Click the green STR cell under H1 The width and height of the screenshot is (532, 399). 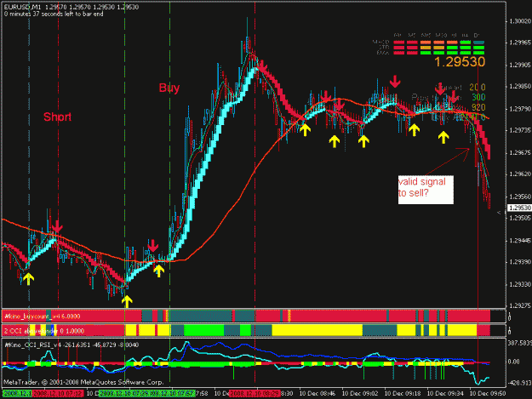pos(452,48)
